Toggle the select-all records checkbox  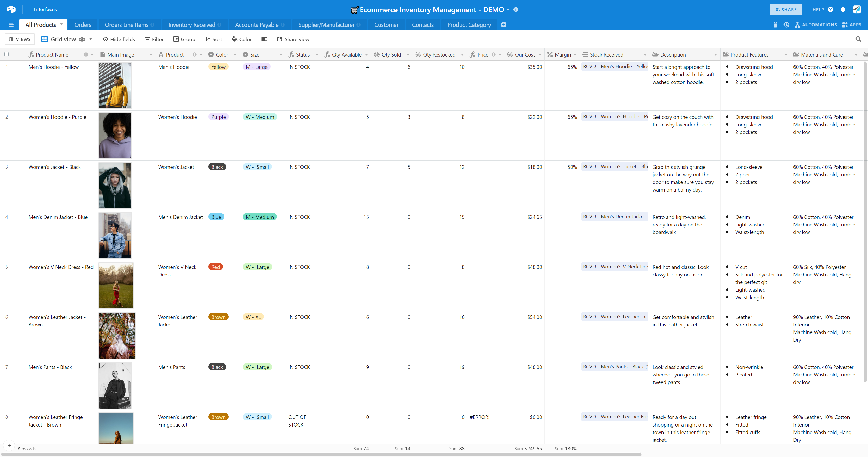[7, 54]
